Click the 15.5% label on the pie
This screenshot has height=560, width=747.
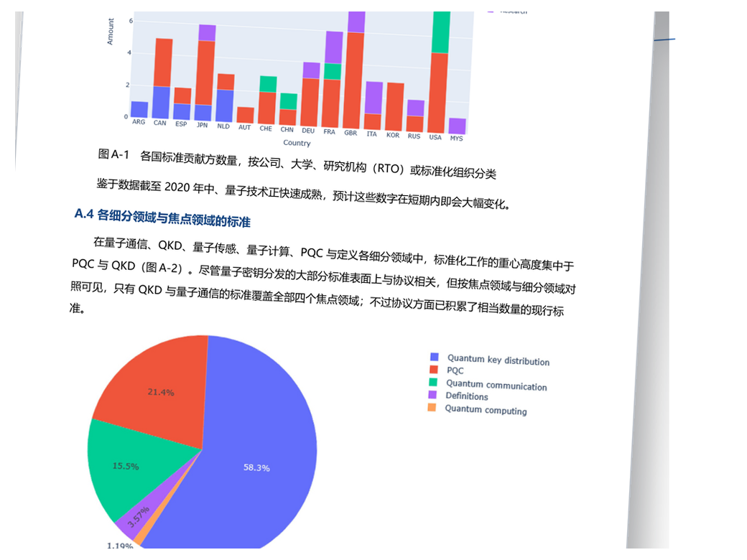pyautogui.click(x=125, y=466)
